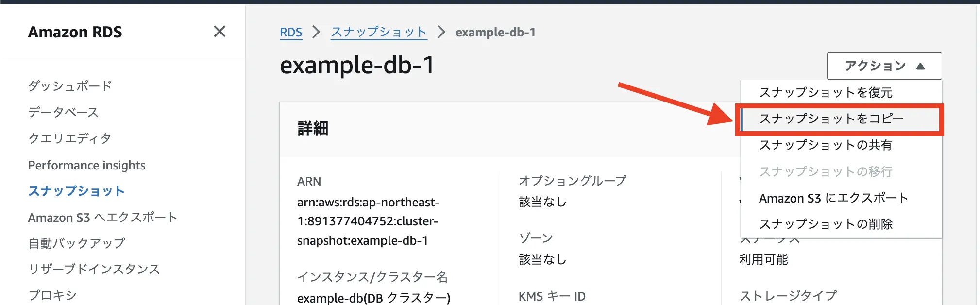
Task: Click the オプショングループ label
Action: (573, 181)
